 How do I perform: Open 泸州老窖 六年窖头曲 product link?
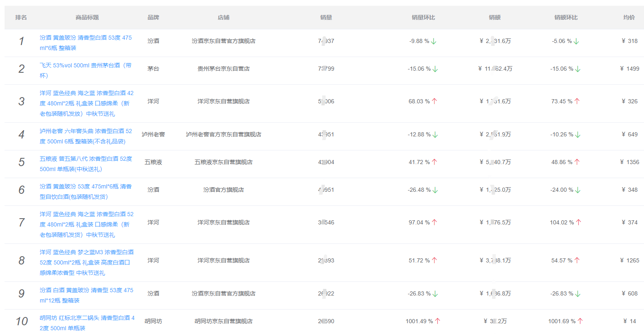tap(86, 136)
